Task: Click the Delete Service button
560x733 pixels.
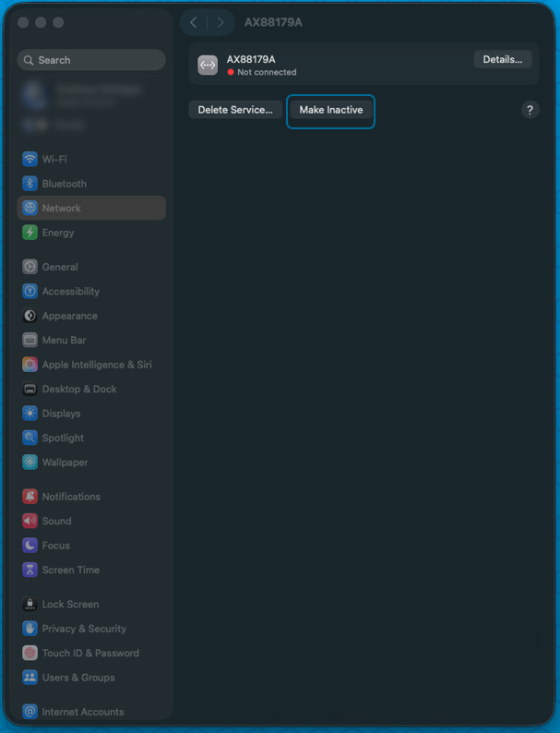Action: (x=235, y=110)
